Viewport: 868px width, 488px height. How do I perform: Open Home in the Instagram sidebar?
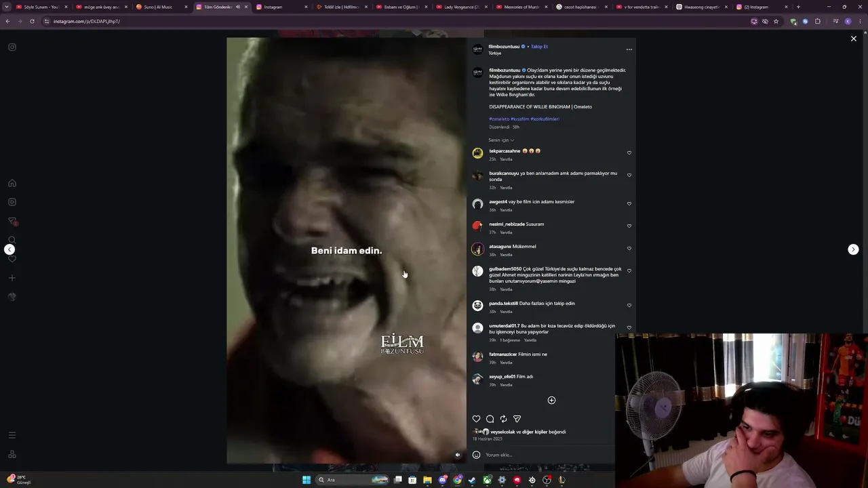[12, 183]
